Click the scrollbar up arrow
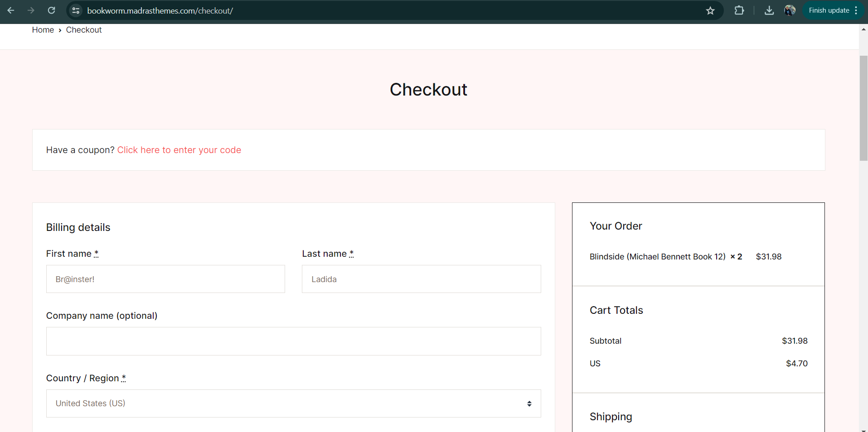The image size is (868, 432). pyautogui.click(x=863, y=29)
